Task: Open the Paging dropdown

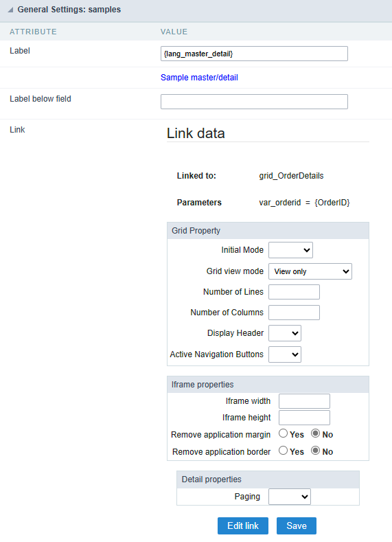Action: coord(290,497)
